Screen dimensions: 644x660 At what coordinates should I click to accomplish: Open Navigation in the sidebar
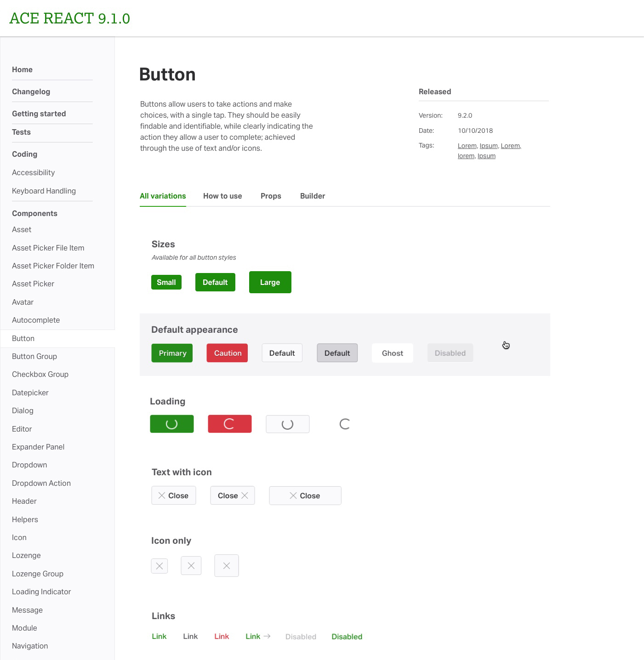[x=30, y=646]
